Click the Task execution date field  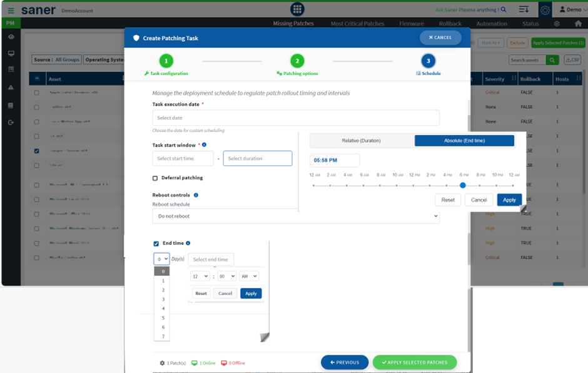click(x=296, y=118)
